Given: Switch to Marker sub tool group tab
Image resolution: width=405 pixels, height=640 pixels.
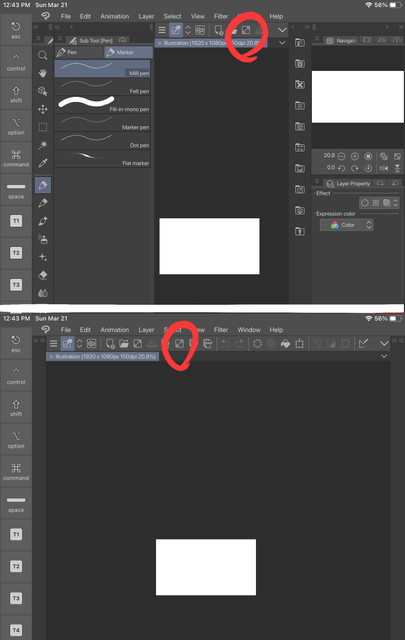Looking at the screenshot, I should 128,52.
